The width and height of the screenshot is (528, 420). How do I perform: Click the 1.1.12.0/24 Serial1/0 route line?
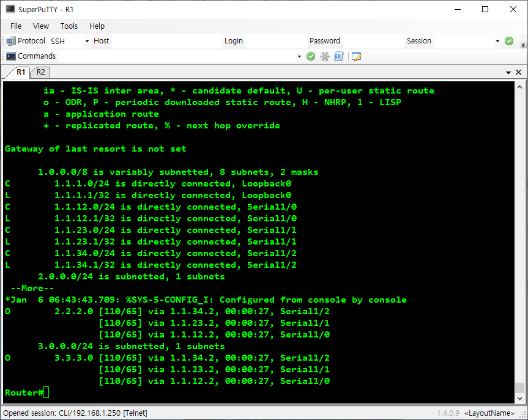pyautogui.click(x=151, y=207)
